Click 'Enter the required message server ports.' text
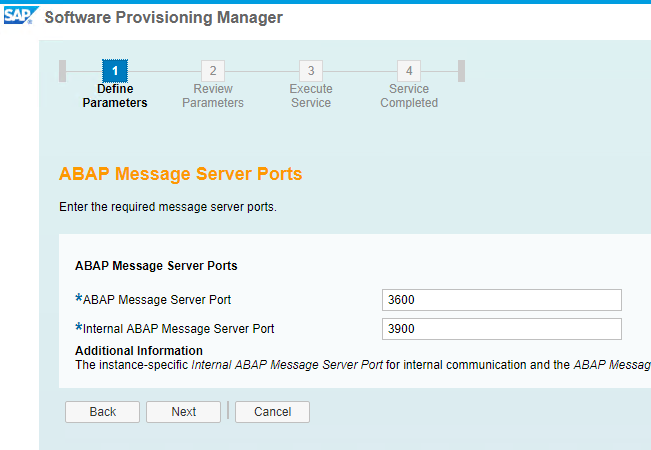The height and width of the screenshot is (450, 651). pyautogui.click(x=168, y=207)
